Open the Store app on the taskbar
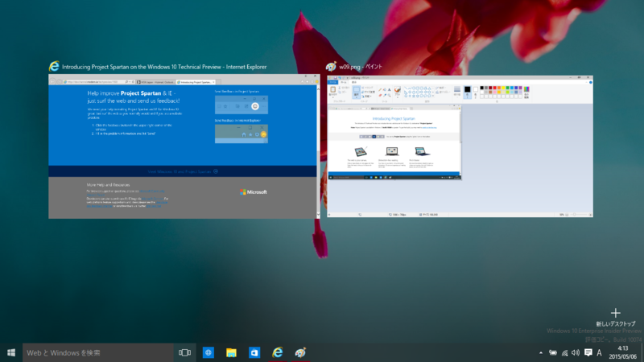This screenshot has height=362, width=644. coord(254,352)
